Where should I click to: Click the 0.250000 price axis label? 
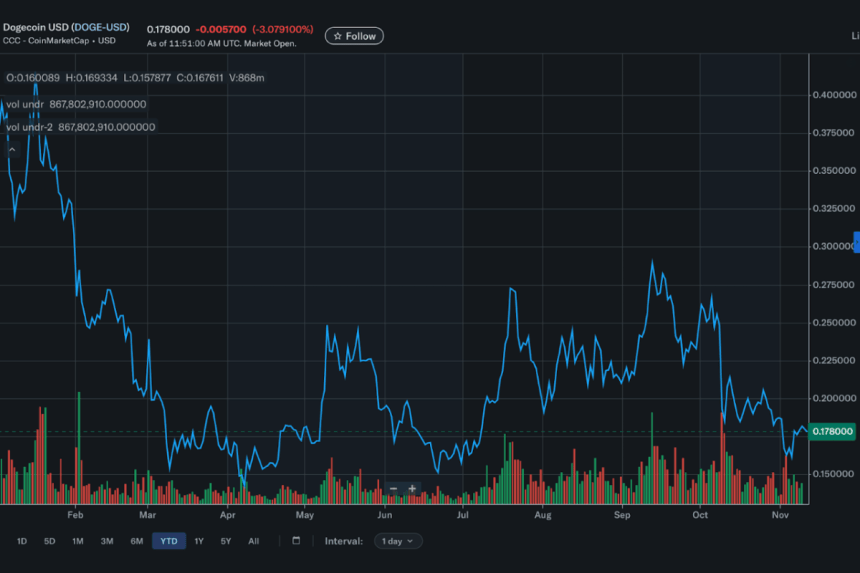tap(834, 322)
